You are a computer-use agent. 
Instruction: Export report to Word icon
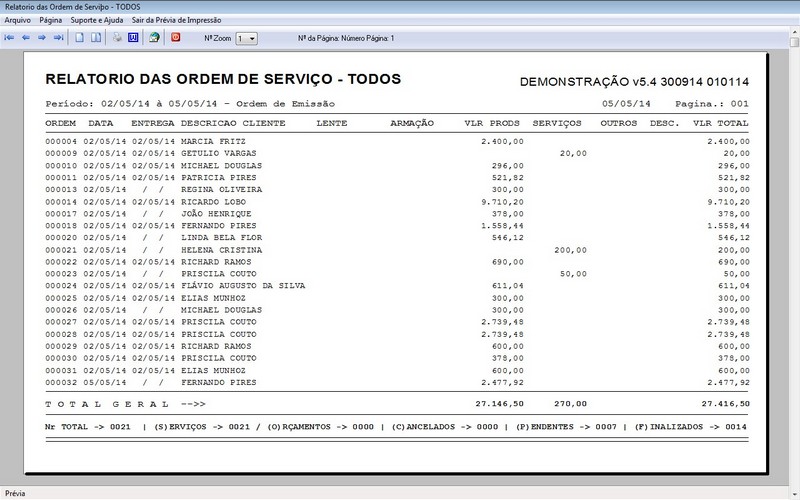[x=133, y=38]
